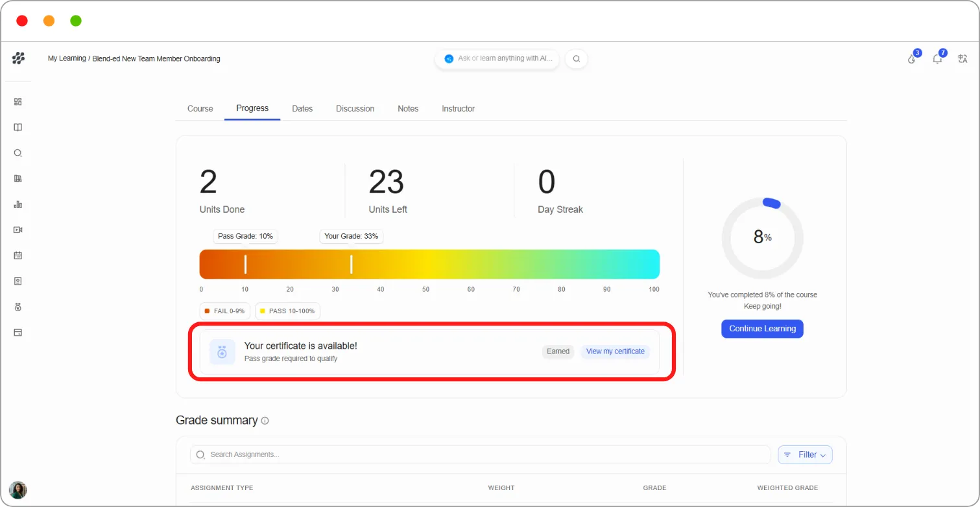The height and width of the screenshot is (507, 980).
Task: Click View my certificate
Action: [x=615, y=351]
